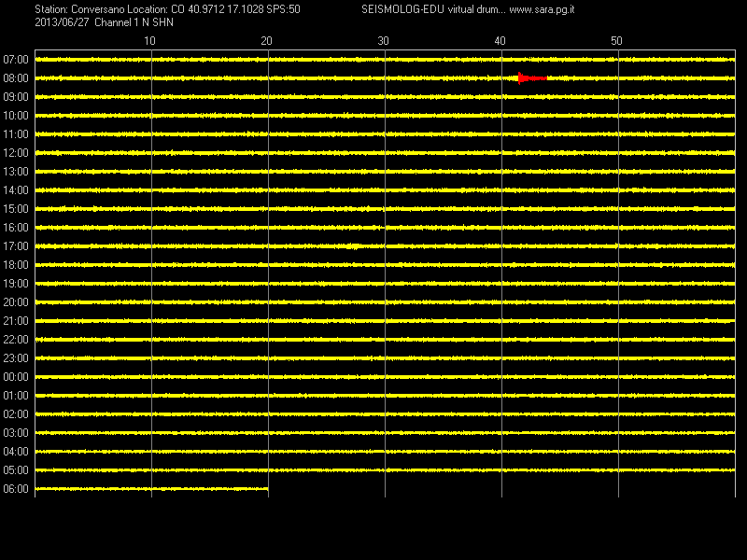Screen dimensions: 747x560
Task: Select the 04:00 hour label
Action: 16,452
